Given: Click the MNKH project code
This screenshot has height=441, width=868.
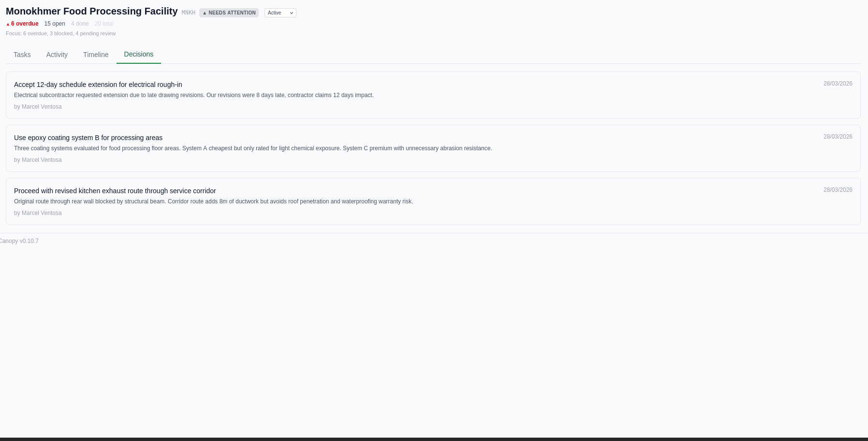Looking at the screenshot, I should pyautogui.click(x=188, y=13).
